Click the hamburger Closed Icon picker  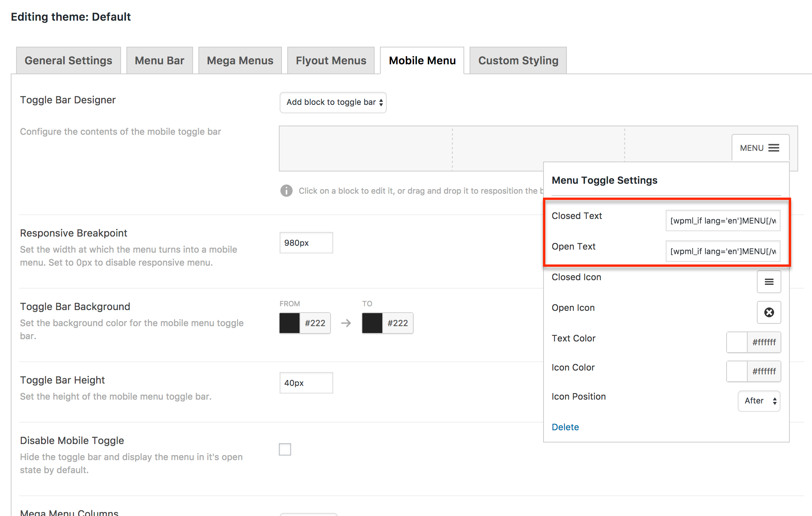768,282
